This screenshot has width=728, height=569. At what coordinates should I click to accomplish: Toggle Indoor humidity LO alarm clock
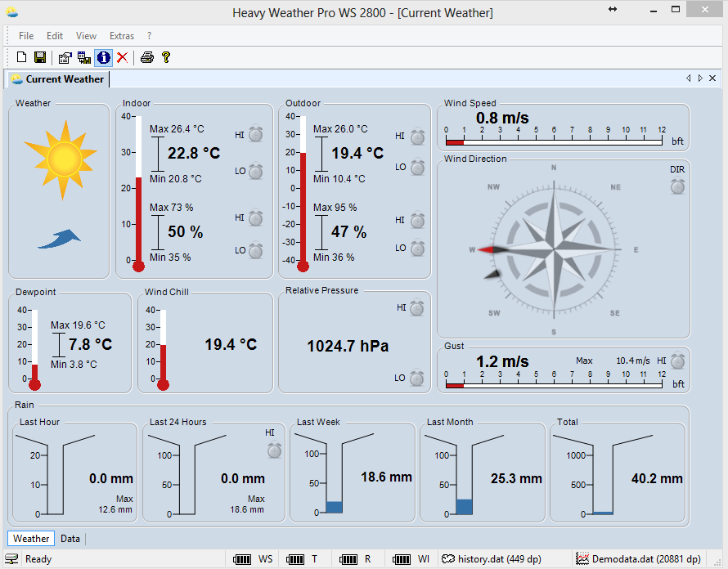point(255,251)
